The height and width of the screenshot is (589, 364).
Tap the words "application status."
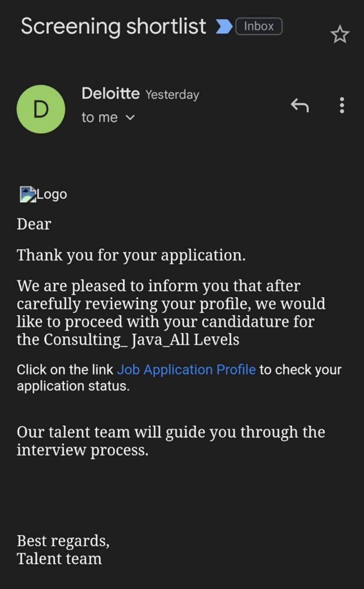73,386
